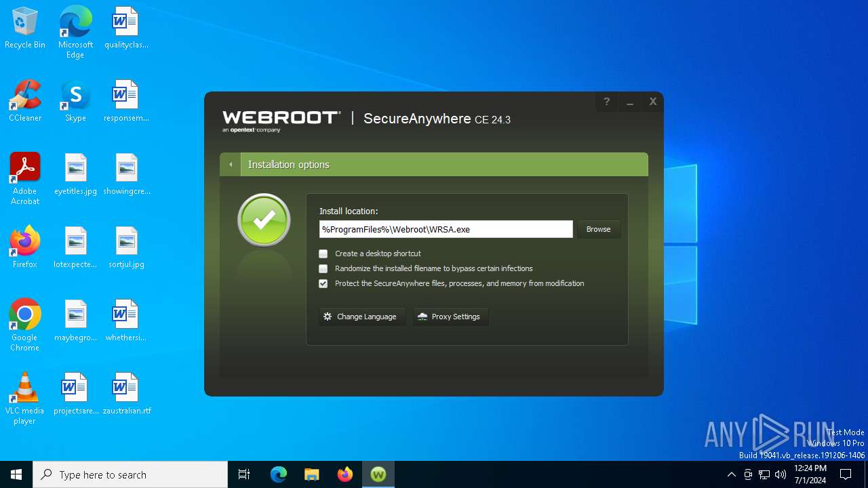Click the network tray icon
The width and height of the screenshot is (868, 488).
pos(764,474)
